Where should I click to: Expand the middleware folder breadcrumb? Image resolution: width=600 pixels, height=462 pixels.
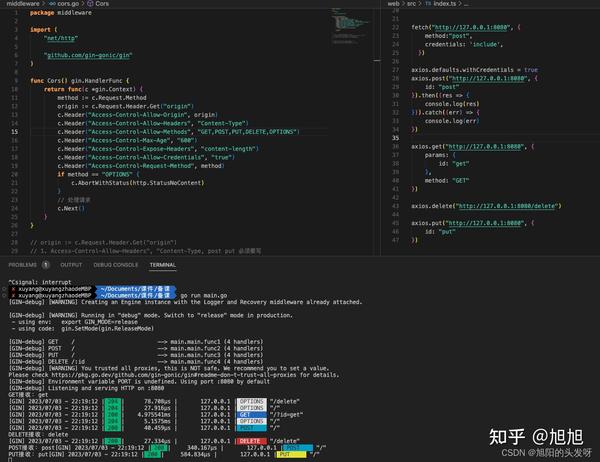23,3
